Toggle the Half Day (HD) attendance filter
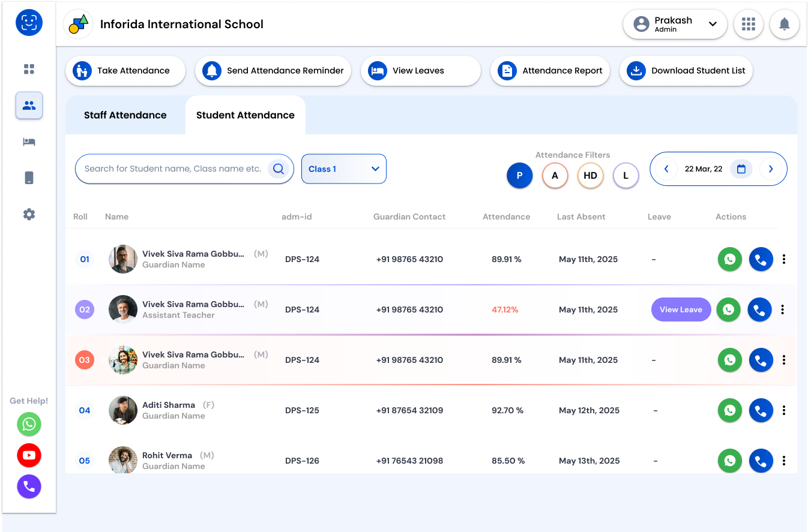This screenshot has height=532, width=808. coord(590,176)
